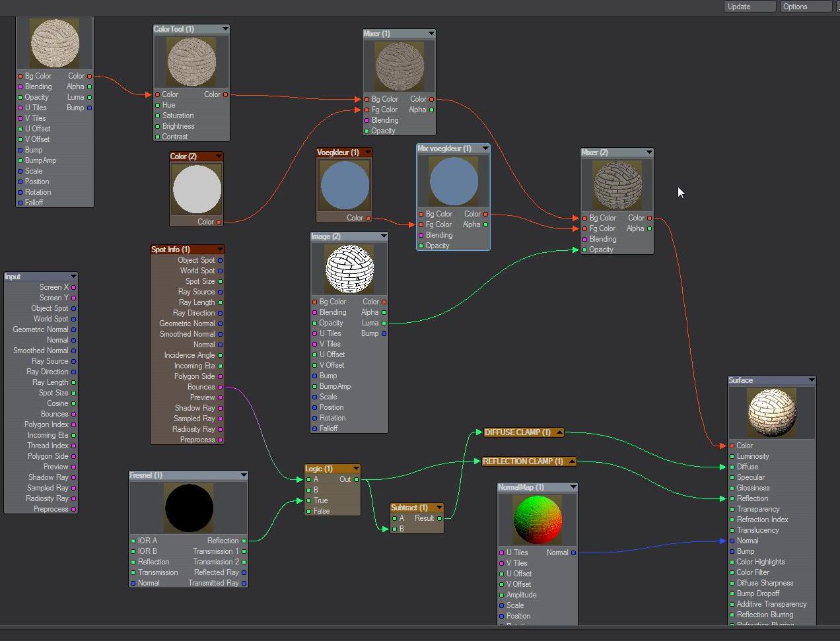Click the Diffuse input port on Surface node
Viewport: 840px width, 641px height.
pyautogui.click(x=732, y=467)
